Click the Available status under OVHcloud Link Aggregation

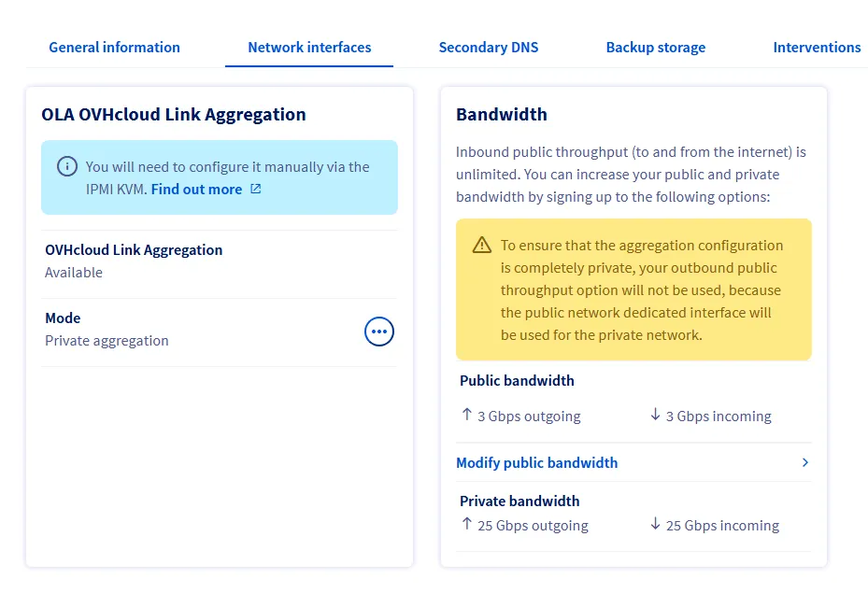[74, 273]
